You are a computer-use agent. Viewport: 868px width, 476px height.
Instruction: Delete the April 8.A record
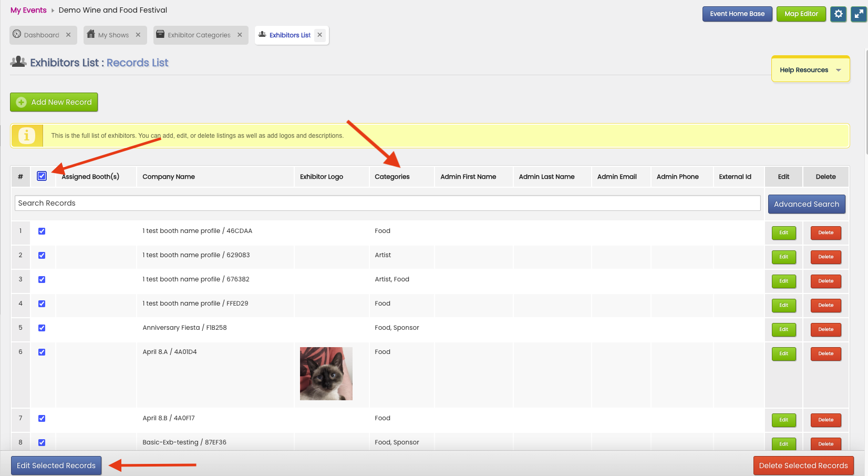(825, 353)
